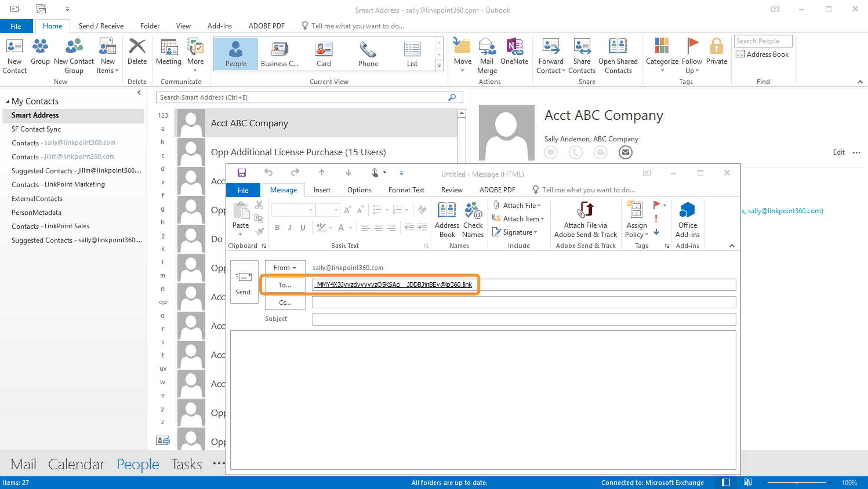Set High Importance with red exclamation

pos(656,218)
